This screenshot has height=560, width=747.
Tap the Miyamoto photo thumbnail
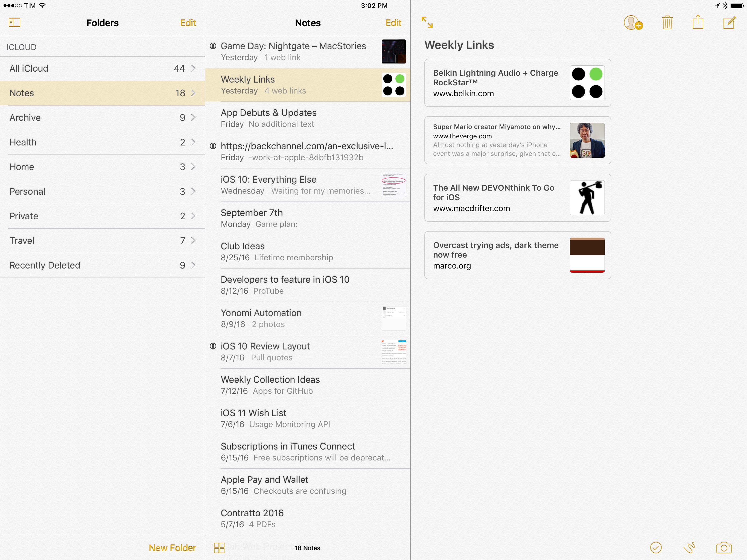coord(587,140)
